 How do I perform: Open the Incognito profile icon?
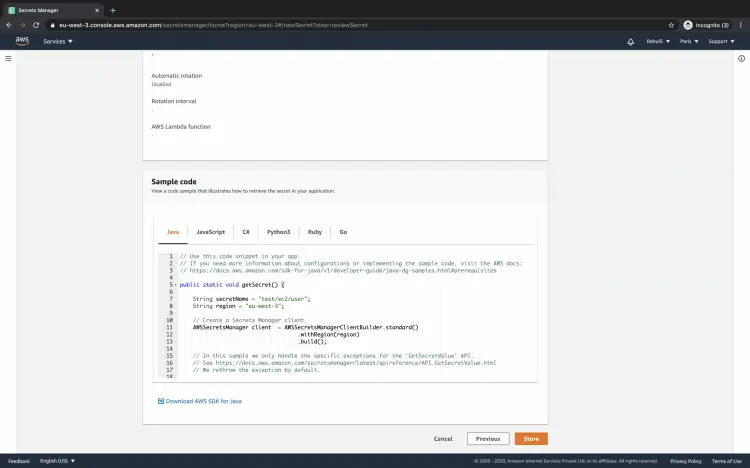tap(688, 25)
